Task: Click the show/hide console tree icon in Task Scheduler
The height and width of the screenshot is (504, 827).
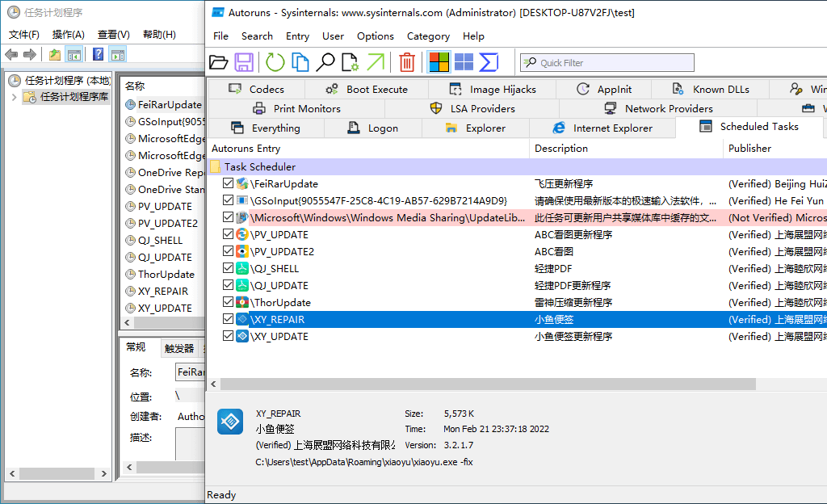Action: point(74,54)
